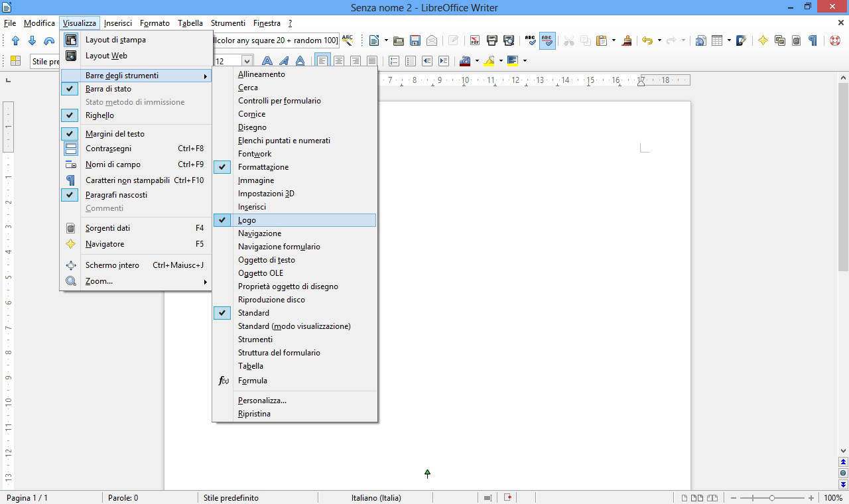Toggle the formatting marks pilcrow icon in the toolbar

tap(813, 40)
